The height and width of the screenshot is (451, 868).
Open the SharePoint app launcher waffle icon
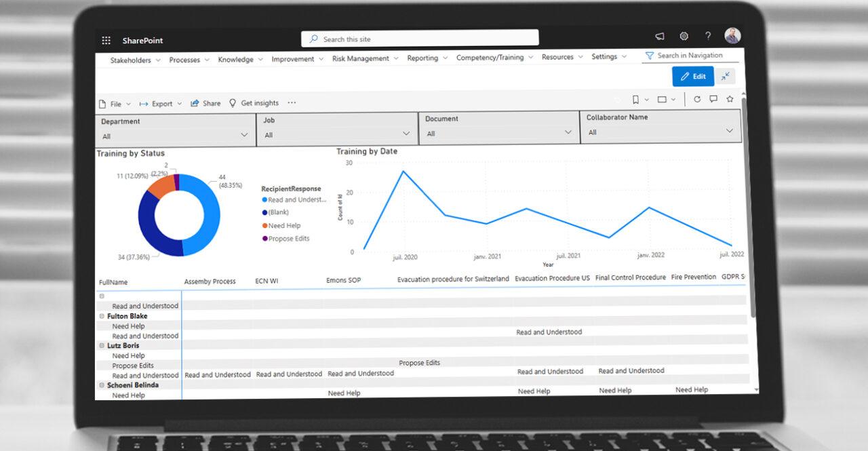coord(106,40)
